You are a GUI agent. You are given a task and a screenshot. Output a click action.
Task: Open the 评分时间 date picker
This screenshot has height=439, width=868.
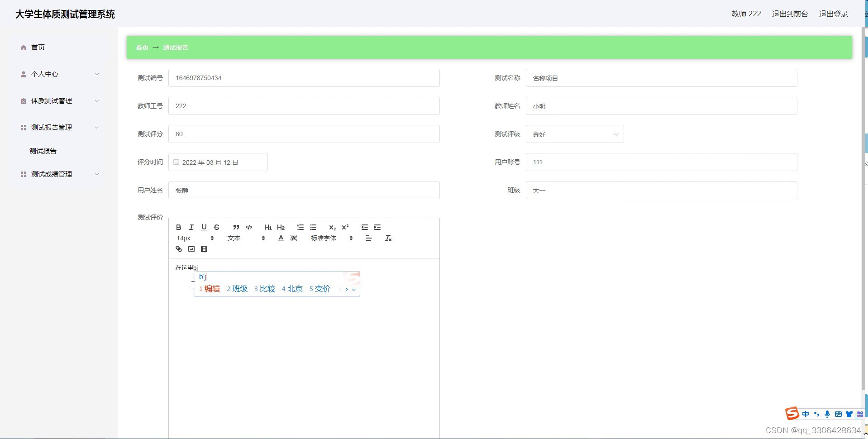coord(218,162)
